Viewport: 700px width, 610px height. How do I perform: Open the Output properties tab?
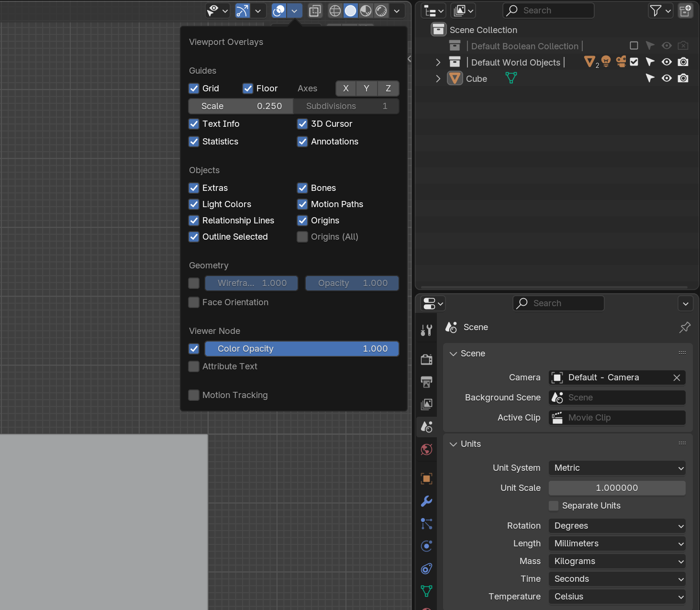point(426,382)
